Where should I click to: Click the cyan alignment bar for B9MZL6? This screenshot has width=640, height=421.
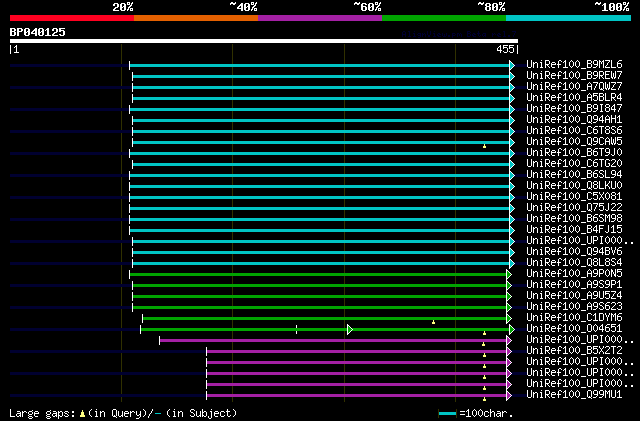point(319,65)
